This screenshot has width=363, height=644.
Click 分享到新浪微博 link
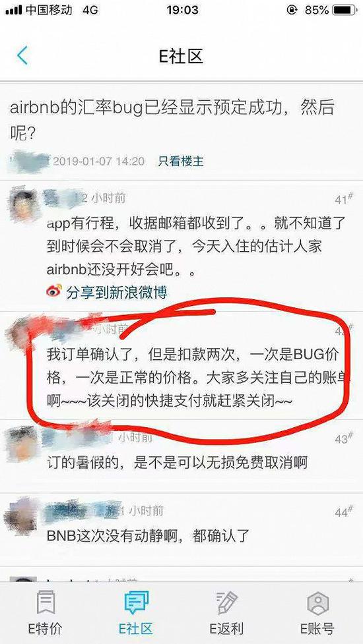[x=117, y=292]
